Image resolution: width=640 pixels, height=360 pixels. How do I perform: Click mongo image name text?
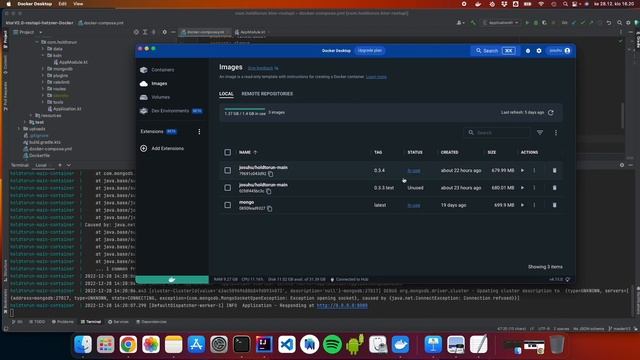coord(247,202)
